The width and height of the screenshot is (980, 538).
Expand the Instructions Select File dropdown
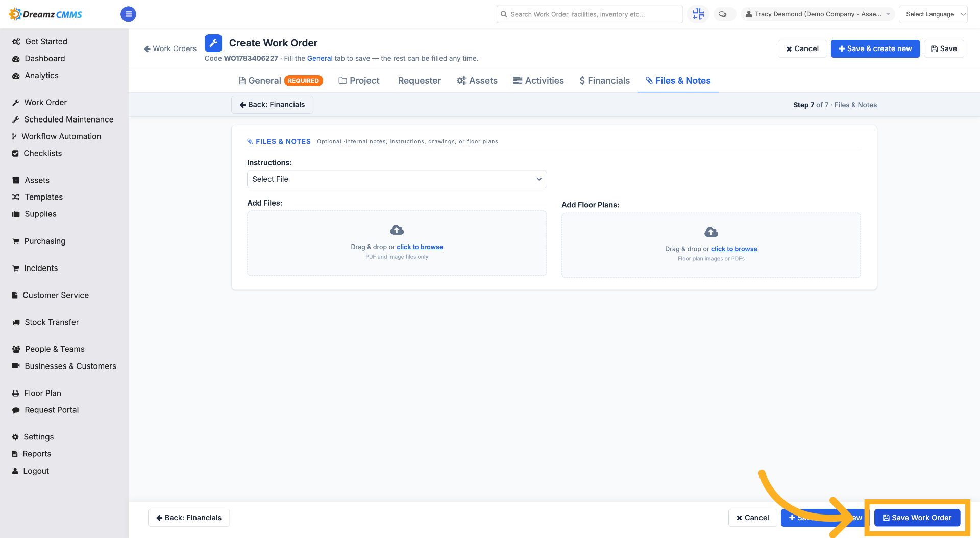point(397,179)
